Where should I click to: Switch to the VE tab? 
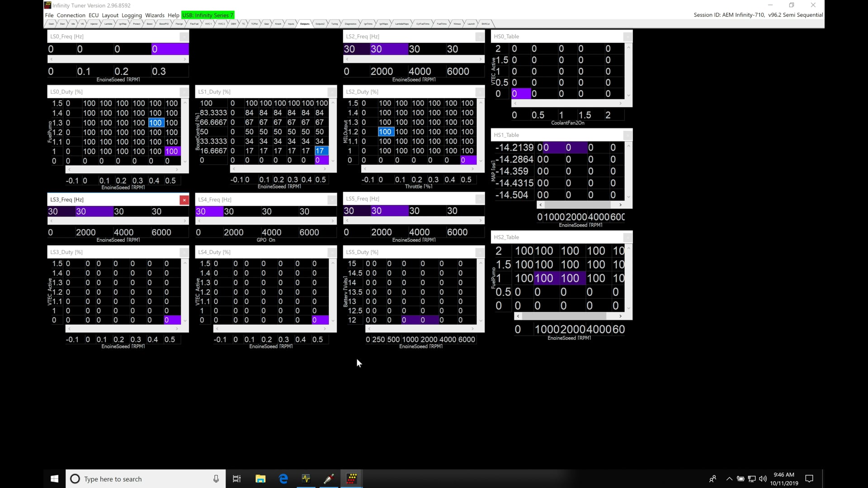click(x=81, y=23)
